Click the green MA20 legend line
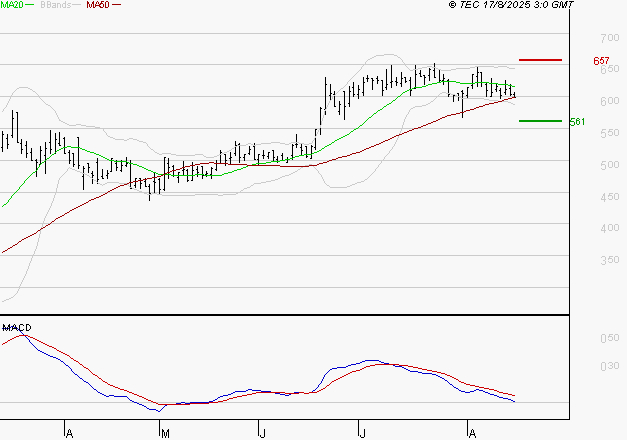The width and height of the screenshot is (627, 440). coord(31,5)
